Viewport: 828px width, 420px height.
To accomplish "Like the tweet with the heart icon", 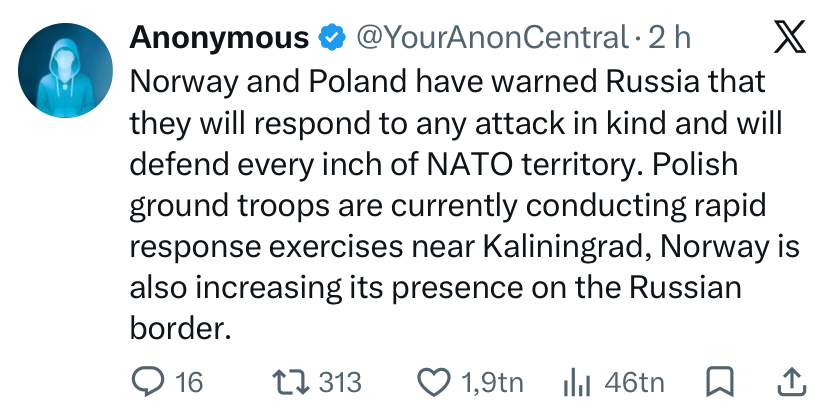I will click(434, 382).
